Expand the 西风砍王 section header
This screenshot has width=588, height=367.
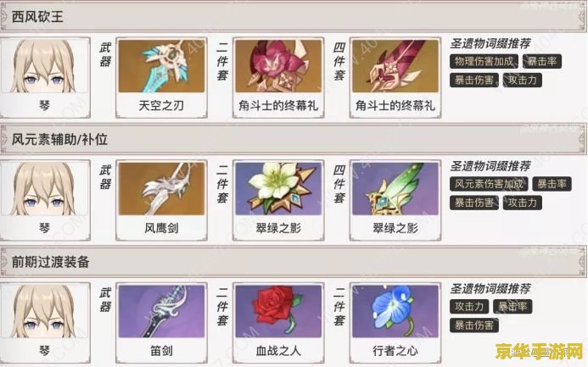294,17
